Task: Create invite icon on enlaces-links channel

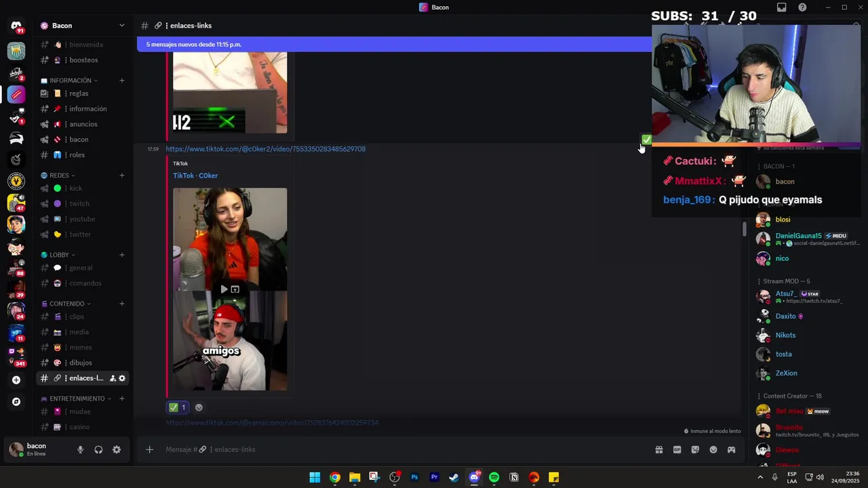Action: click(x=113, y=378)
